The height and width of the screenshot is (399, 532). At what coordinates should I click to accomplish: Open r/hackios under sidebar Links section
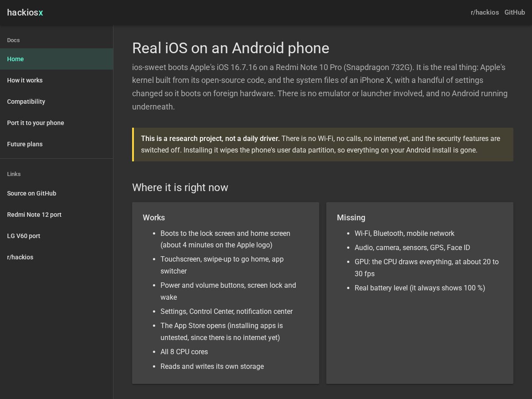click(57, 257)
